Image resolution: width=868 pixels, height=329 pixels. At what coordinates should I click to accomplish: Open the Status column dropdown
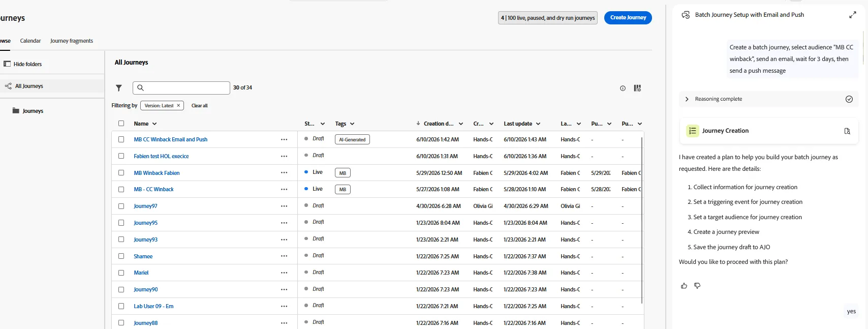[323, 124]
